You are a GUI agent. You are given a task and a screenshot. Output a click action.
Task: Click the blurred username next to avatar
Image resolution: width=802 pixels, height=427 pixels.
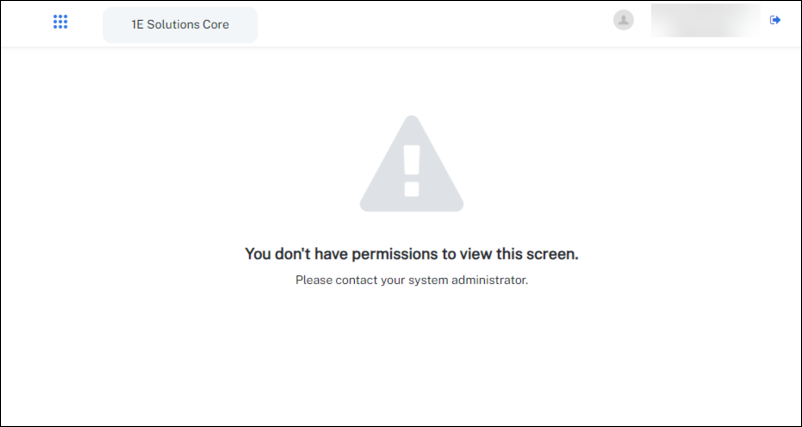coord(704,20)
